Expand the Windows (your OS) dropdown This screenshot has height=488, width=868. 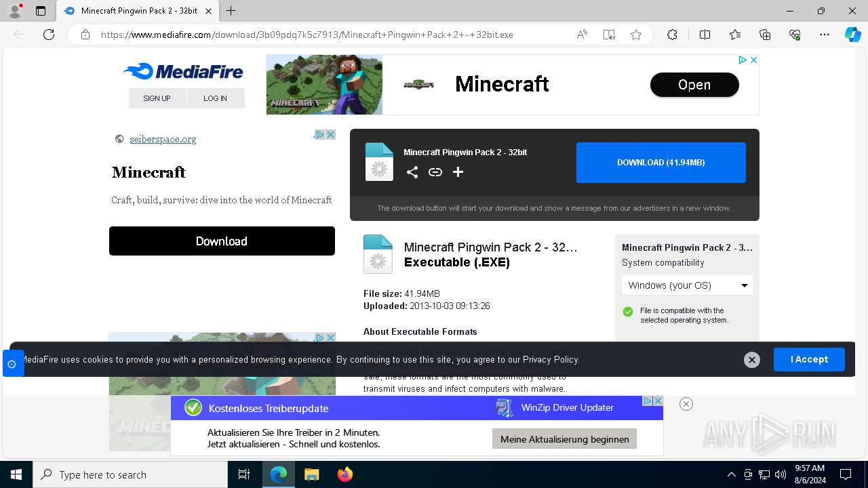click(687, 285)
